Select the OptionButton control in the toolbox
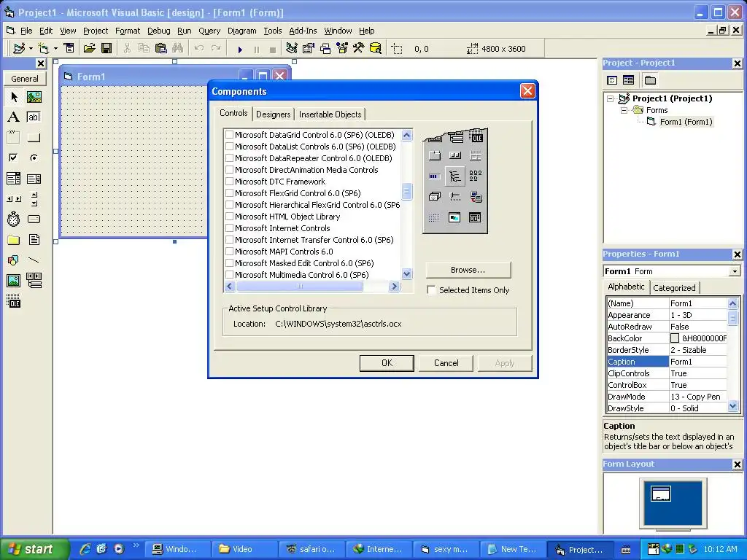 [34, 157]
